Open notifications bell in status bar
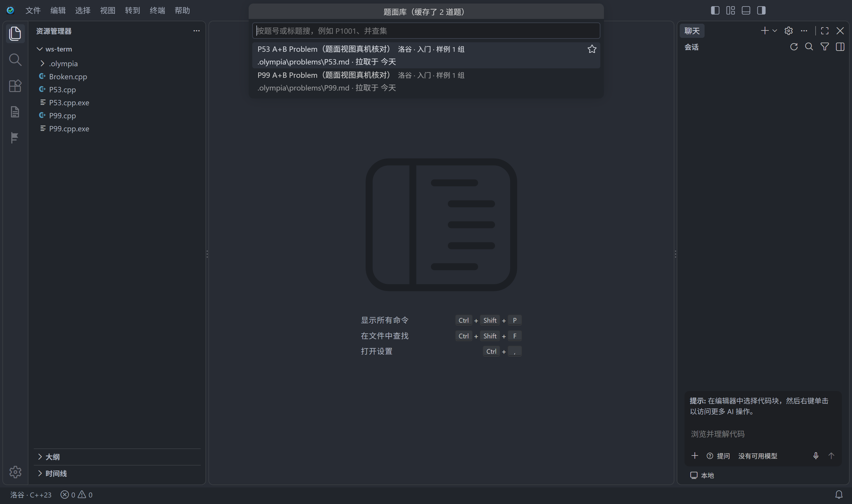852x504 pixels. (x=839, y=495)
